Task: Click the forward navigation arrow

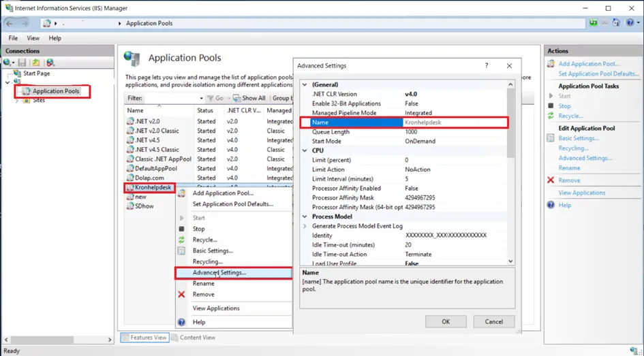Action: 25,23
